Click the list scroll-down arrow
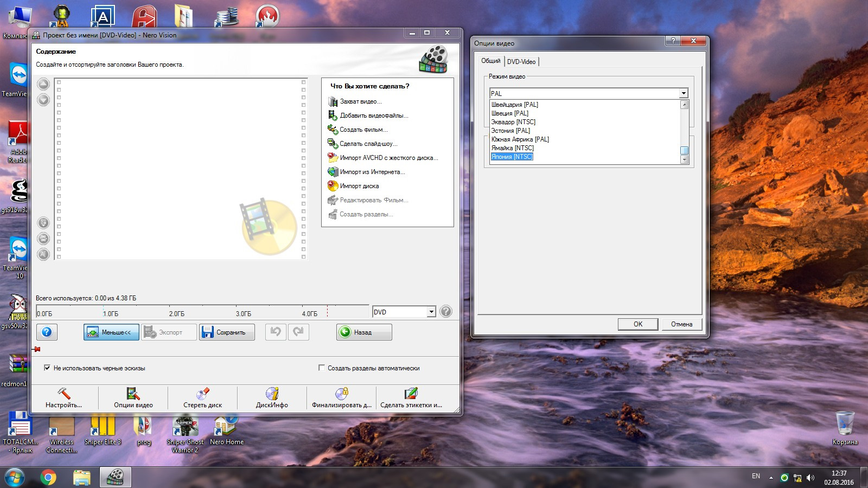Screen dimensions: 868x488 [684, 159]
